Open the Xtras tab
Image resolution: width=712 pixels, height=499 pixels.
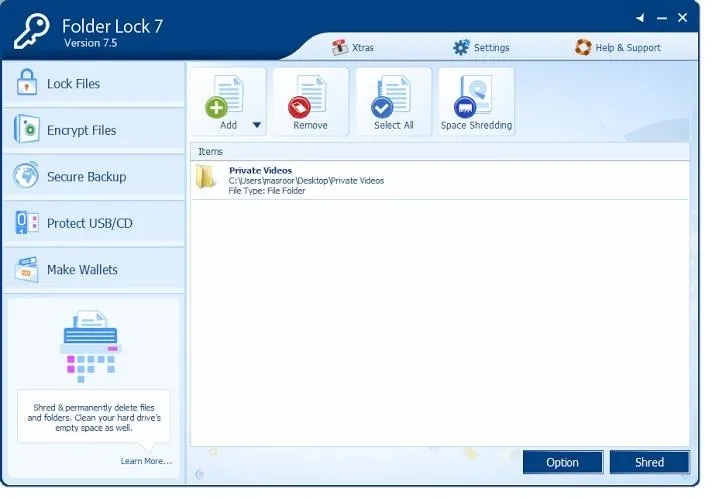coord(353,47)
